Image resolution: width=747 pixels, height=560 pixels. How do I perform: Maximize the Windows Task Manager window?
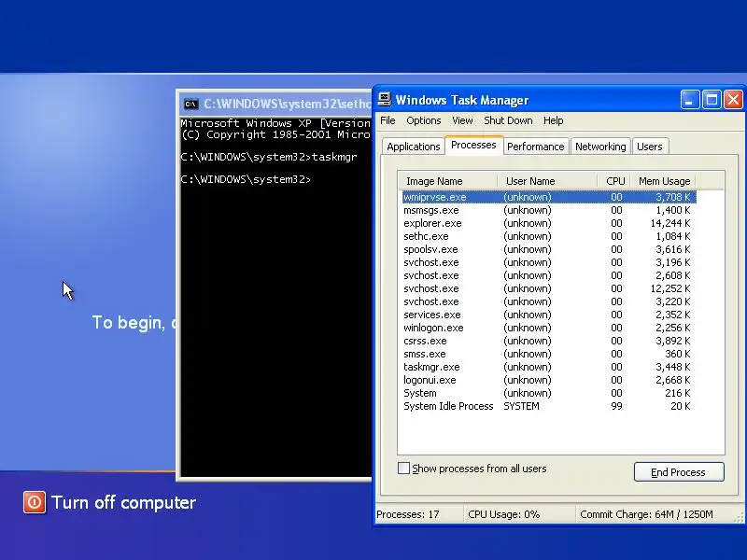point(712,100)
